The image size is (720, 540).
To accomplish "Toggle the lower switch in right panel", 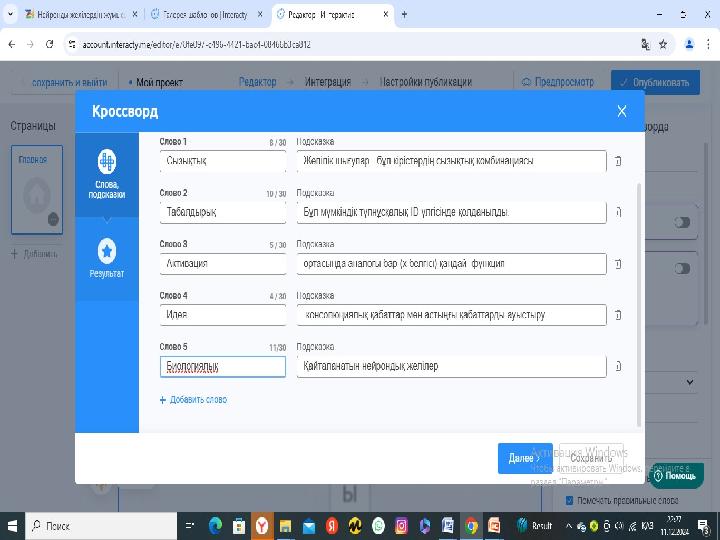I will point(682,269).
